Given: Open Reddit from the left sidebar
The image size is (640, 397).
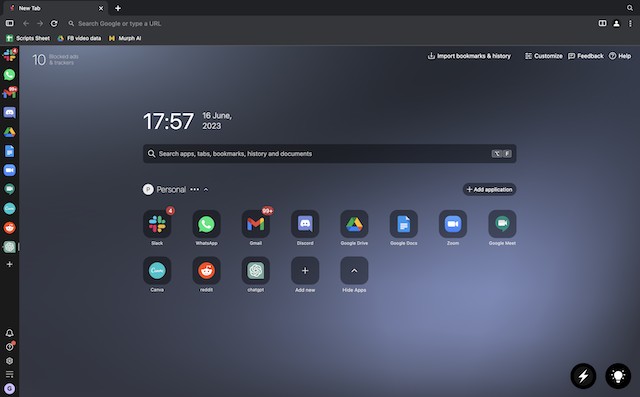Looking at the screenshot, I should point(9,228).
